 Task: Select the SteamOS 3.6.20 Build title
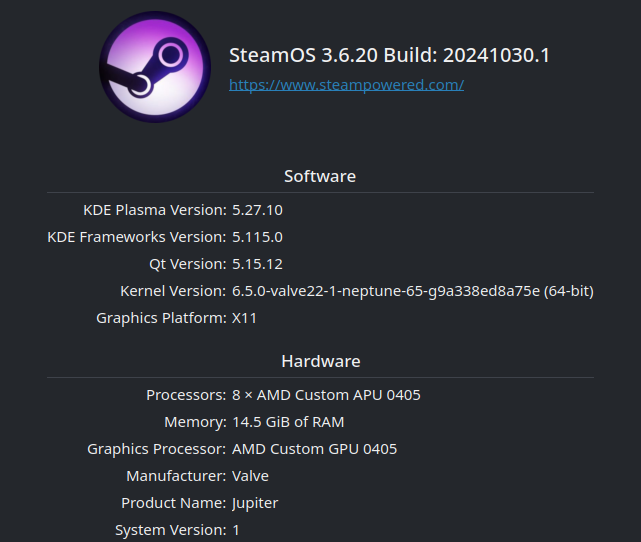pos(389,55)
